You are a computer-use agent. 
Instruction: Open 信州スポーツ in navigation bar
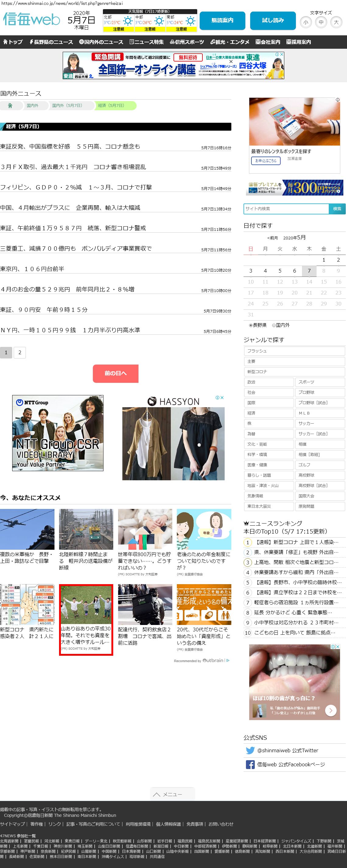pyautogui.click(x=187, y=42)
